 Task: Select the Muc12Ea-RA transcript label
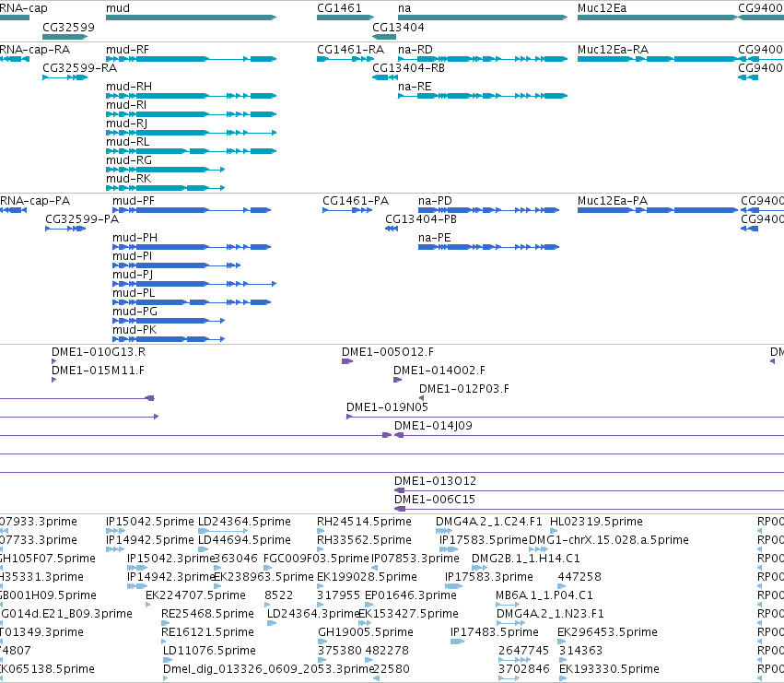click(x=613, y=50)
